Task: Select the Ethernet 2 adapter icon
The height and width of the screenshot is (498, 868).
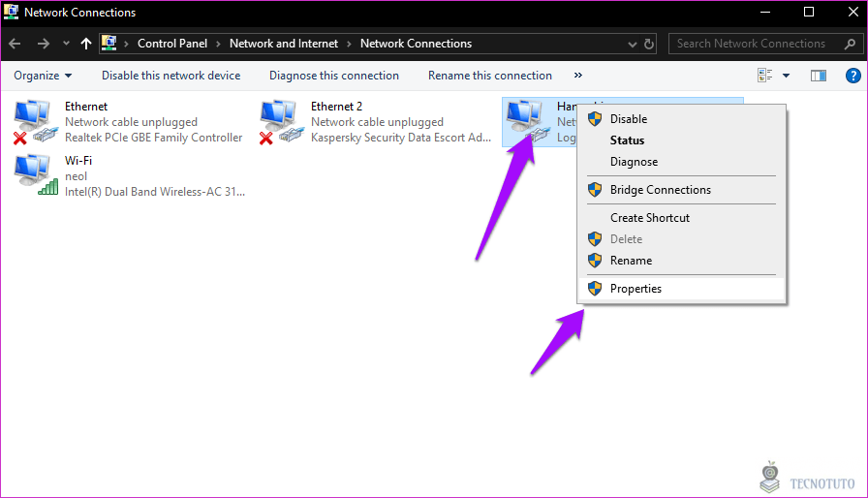Action: [x=281, y=122]
